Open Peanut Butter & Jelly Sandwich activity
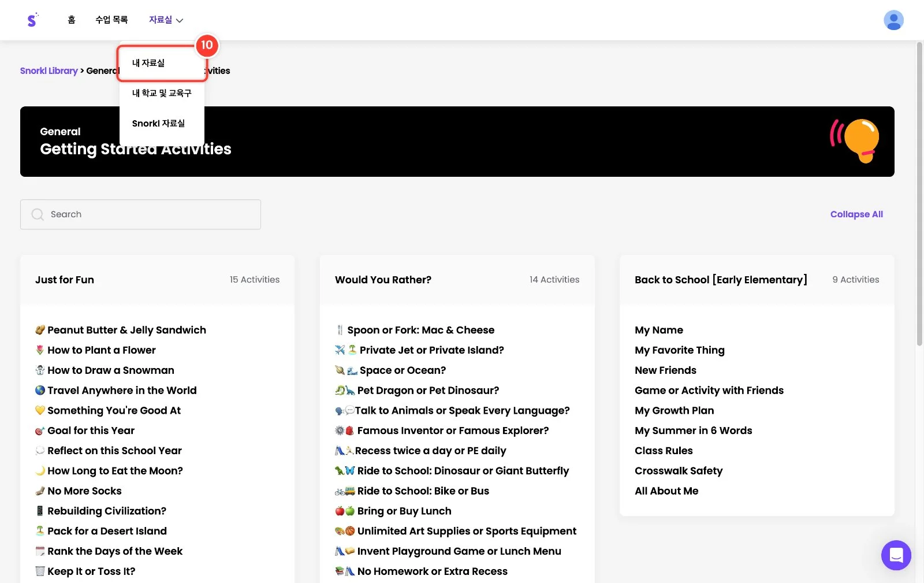924x583 pixels. click(x=121, y=330)
